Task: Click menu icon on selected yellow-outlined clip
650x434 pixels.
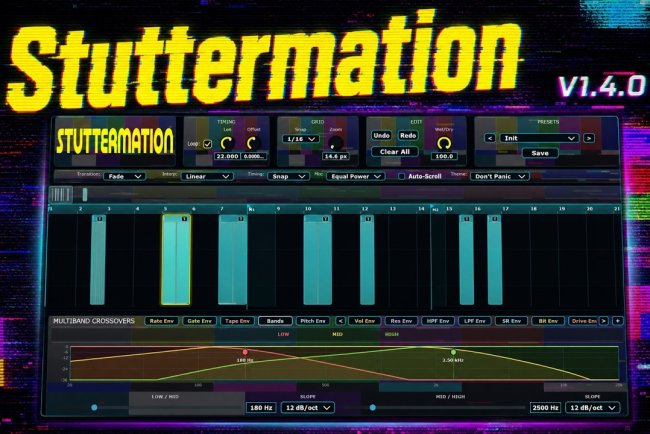Action: coord(184,219)
